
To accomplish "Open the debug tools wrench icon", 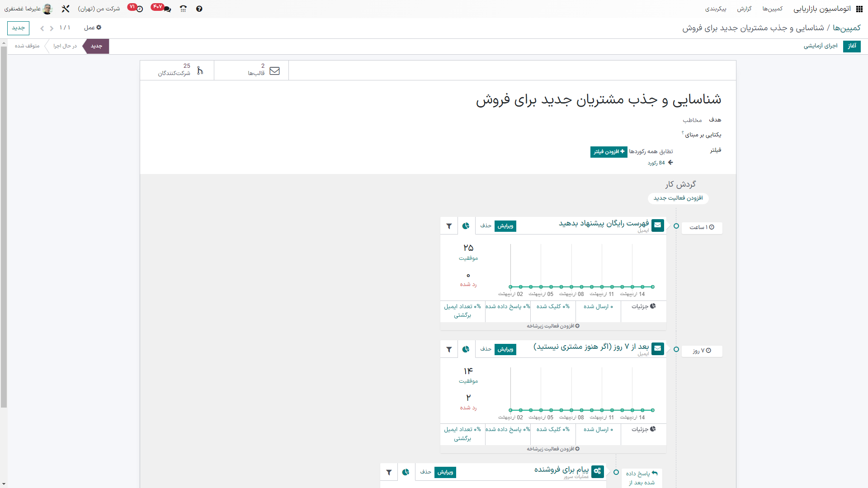I will [x=66, y=9].
